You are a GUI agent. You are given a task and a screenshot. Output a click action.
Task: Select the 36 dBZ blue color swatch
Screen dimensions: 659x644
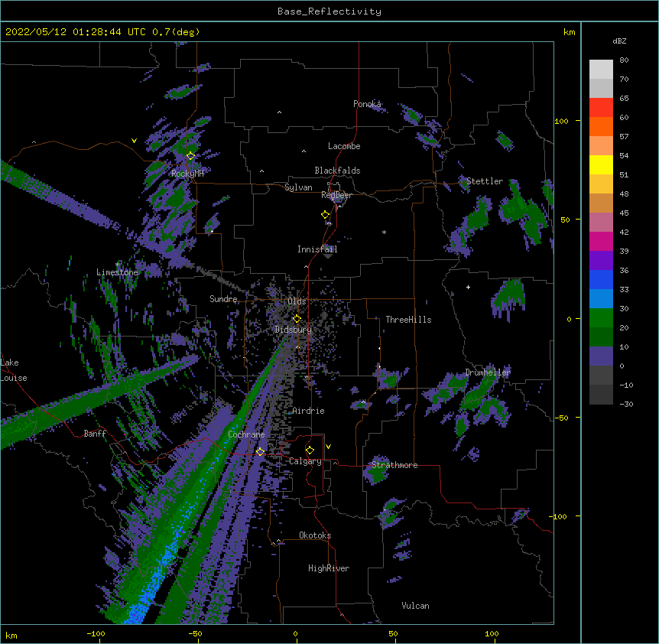click(601, 279)
